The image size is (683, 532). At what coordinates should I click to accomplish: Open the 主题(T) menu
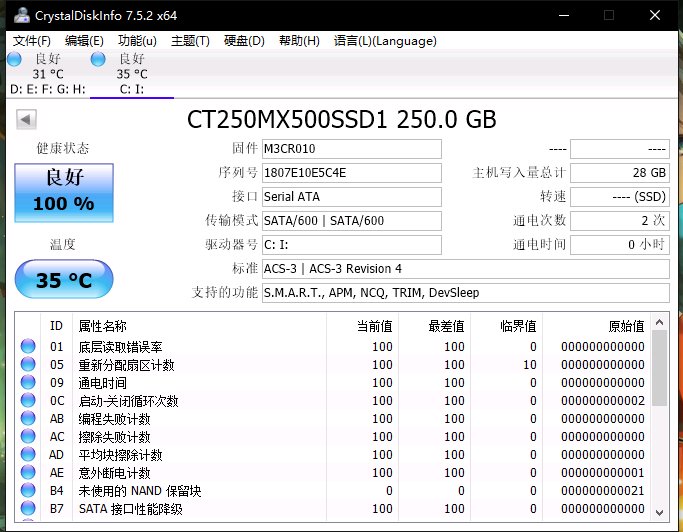tap(190, 41)
